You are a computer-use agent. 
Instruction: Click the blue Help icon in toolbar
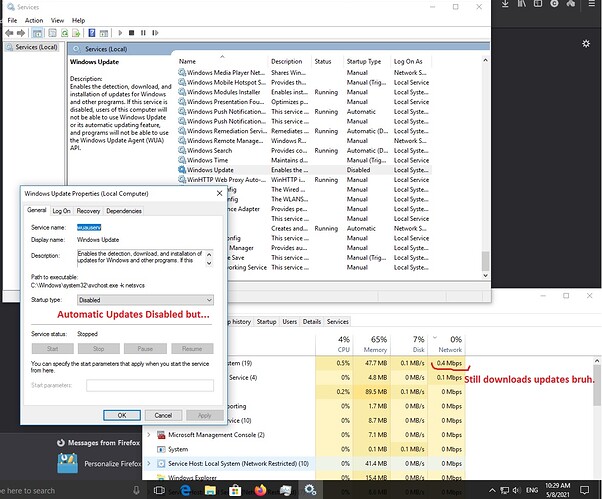click(92, 32)
